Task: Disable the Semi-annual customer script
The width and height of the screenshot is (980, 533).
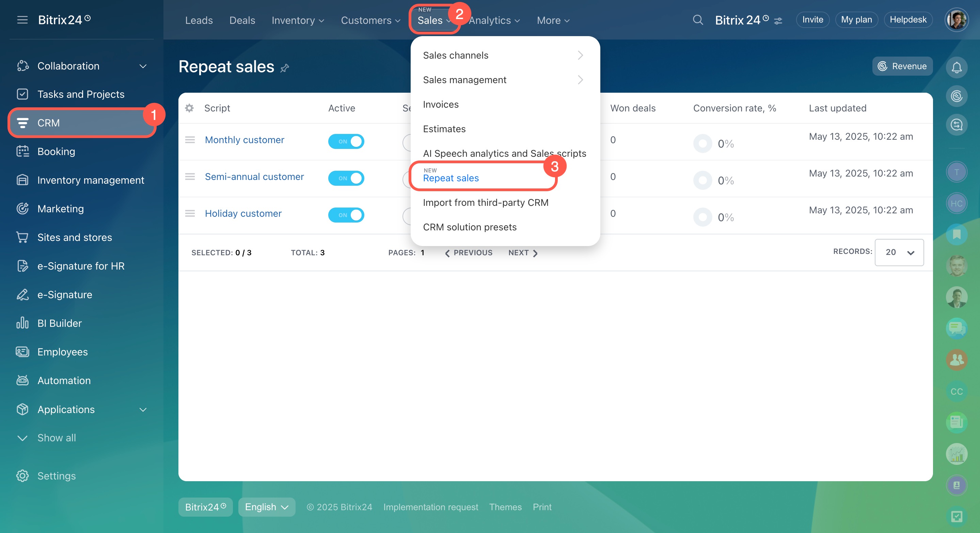Action: 346,178
